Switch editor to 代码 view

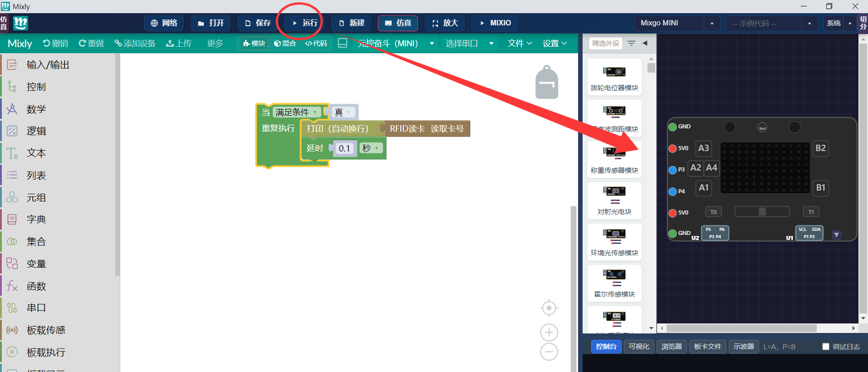point(316,44)
